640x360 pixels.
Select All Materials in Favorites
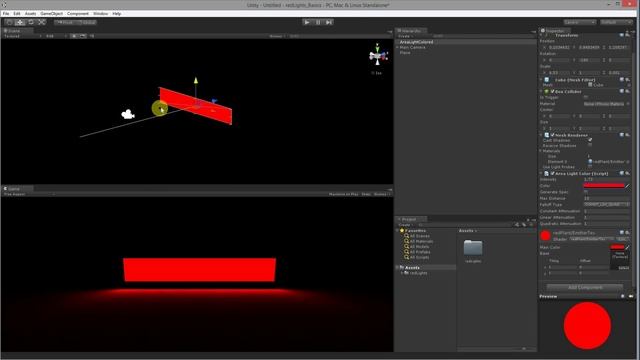point(421,241)
